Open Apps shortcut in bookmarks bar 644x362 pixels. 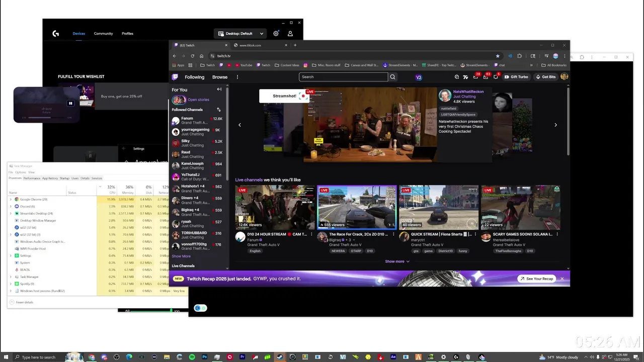coord(178,65)
